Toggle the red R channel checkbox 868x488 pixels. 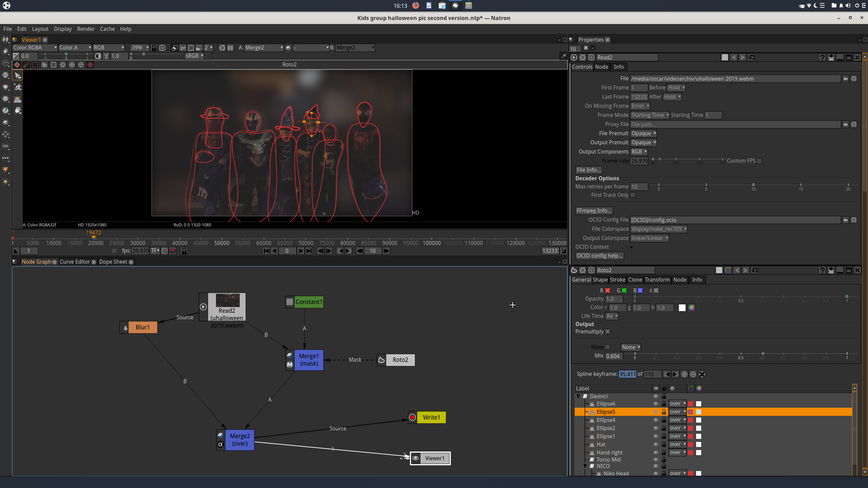[x=608, y=290]
